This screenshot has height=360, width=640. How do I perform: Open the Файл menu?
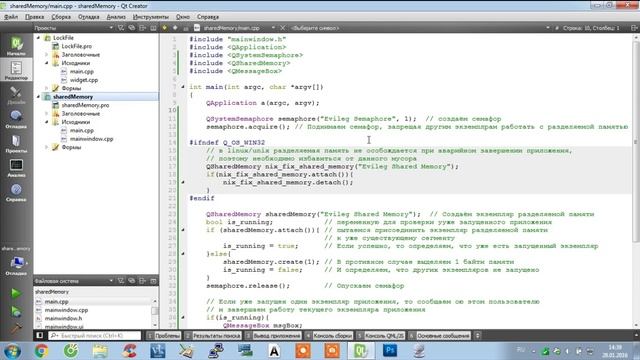tap(11, 17)
